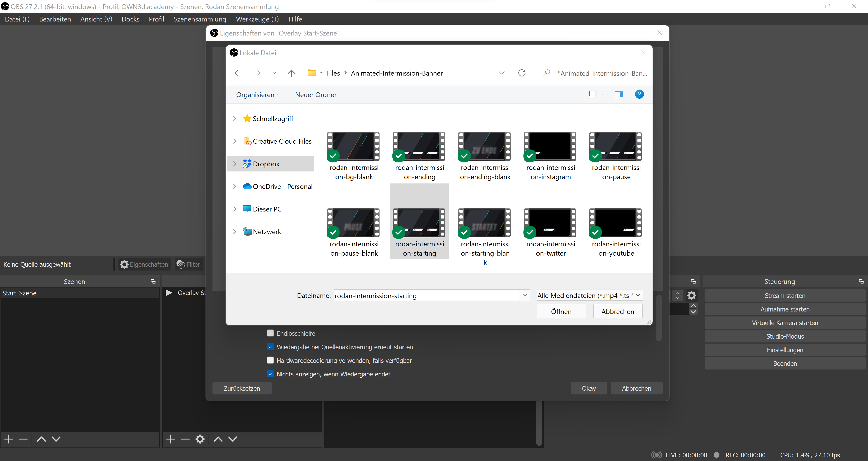Open the Szenensammlung menu
Screen dimensions: 868x461
[x=200, y=19]
